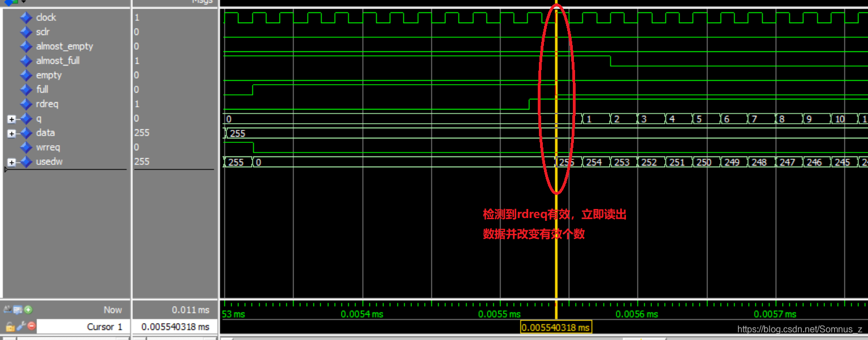Viewport: 868px width, 340px height.
Task: Remove Cursor 1 with red minus icon
Action: 32,326
